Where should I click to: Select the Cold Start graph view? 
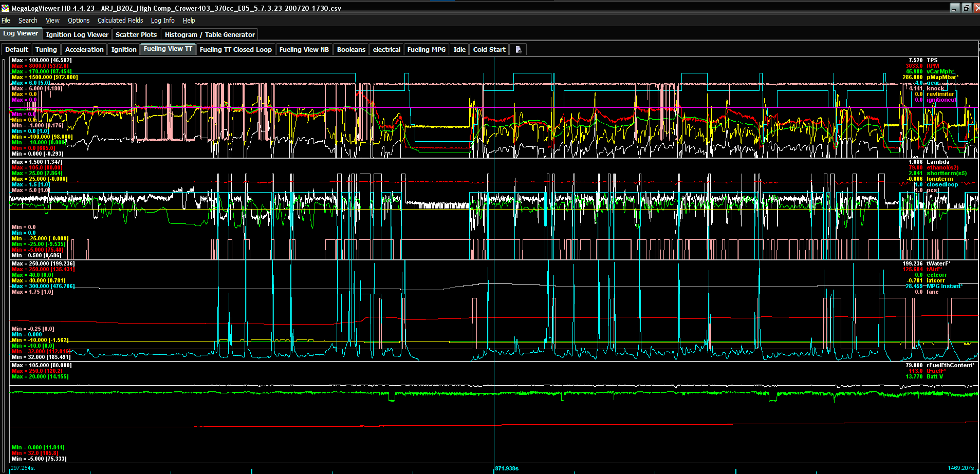[x=489, y=50]
